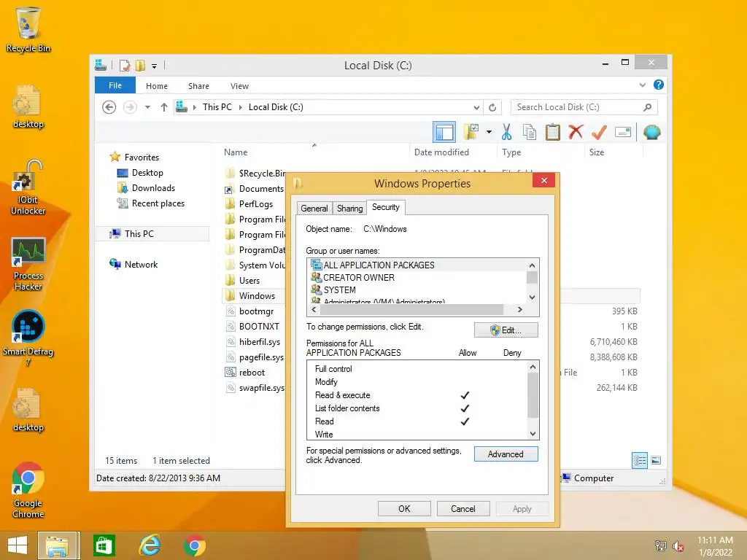Click OK in Windows Properties
The image size is (747, 560).
(404, 508)
